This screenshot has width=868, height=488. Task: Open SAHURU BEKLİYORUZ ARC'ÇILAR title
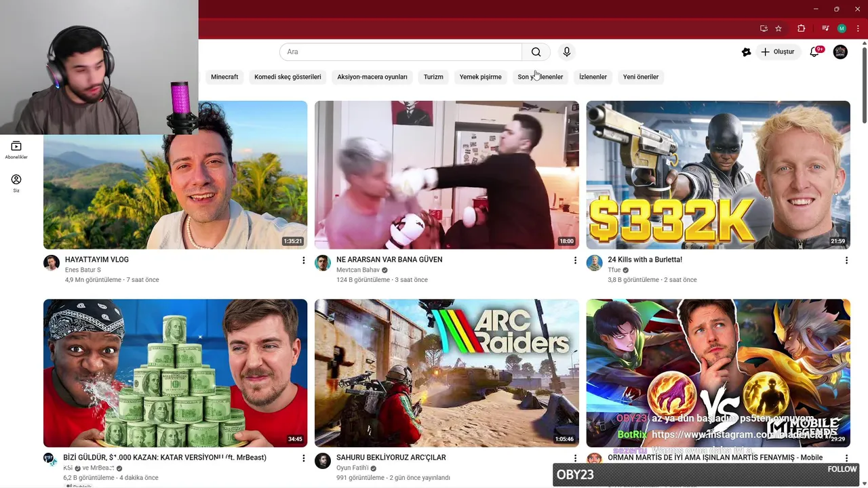point(391,457)
